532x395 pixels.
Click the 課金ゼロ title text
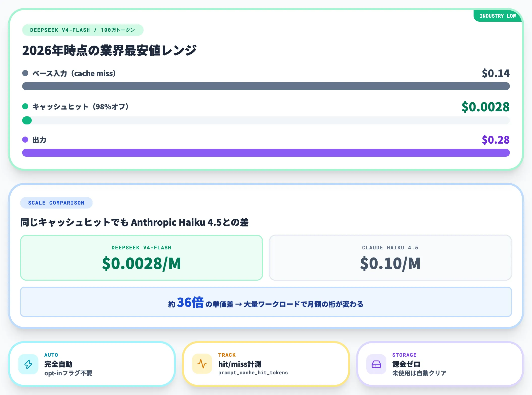coord(406,364)
